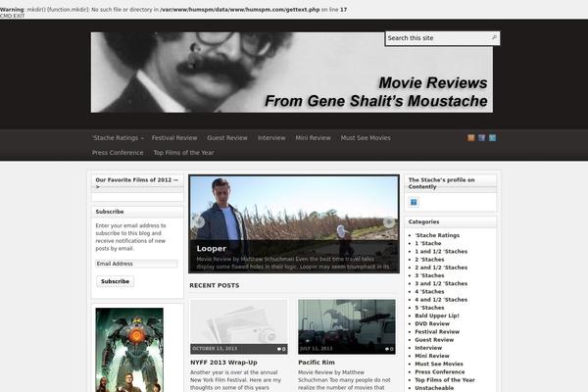
Task: Open the Looper featured post title
Action: 211,248
